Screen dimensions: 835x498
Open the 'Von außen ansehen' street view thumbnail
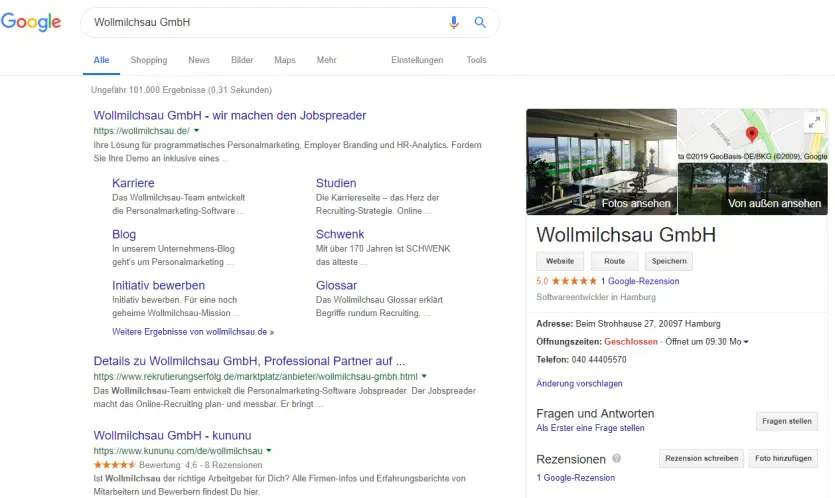click(x=752, y=189)
